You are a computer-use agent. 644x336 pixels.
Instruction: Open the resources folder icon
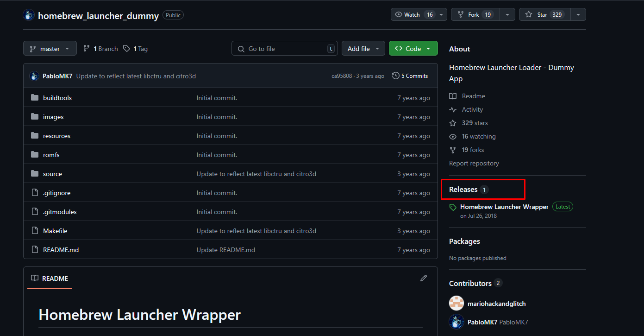pyautogui.click(x=35, y=136)
